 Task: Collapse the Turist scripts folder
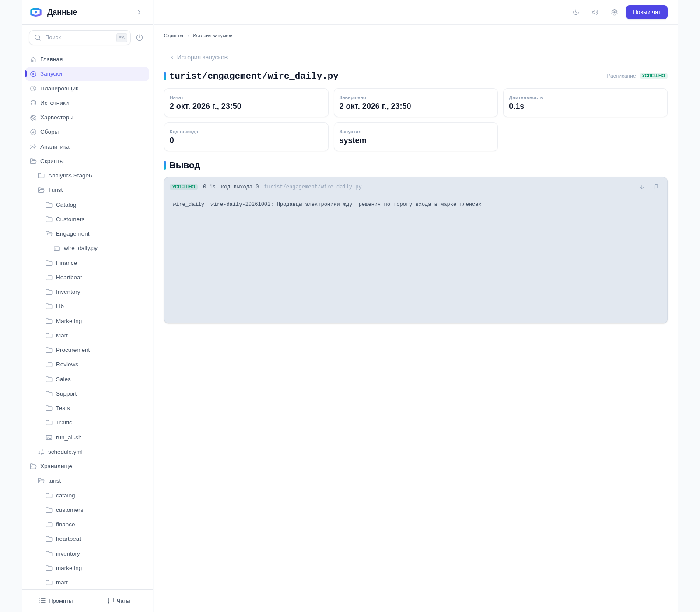point(87,190)
